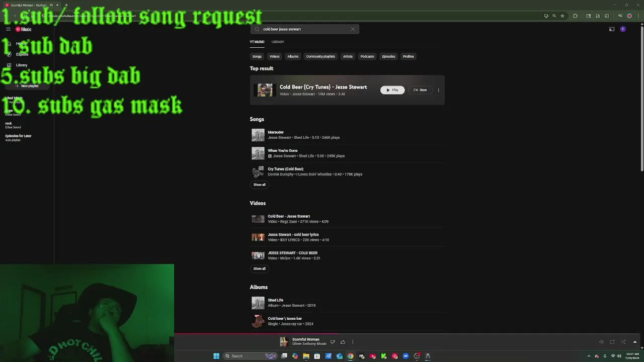
Task: Open the Chrome three-dot menu
Action: click(638, 16)
